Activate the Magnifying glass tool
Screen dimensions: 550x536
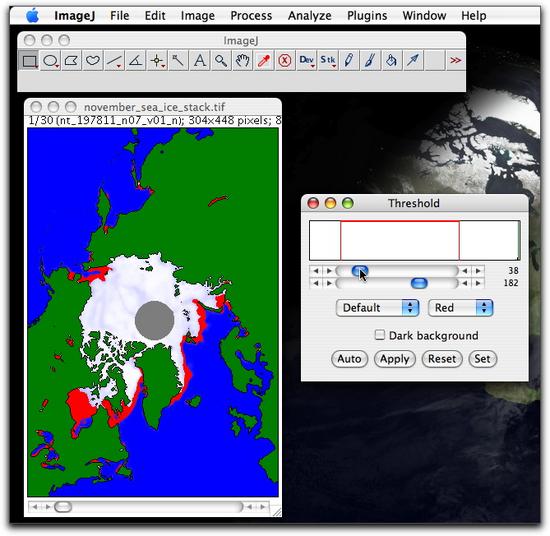[221, 61]
